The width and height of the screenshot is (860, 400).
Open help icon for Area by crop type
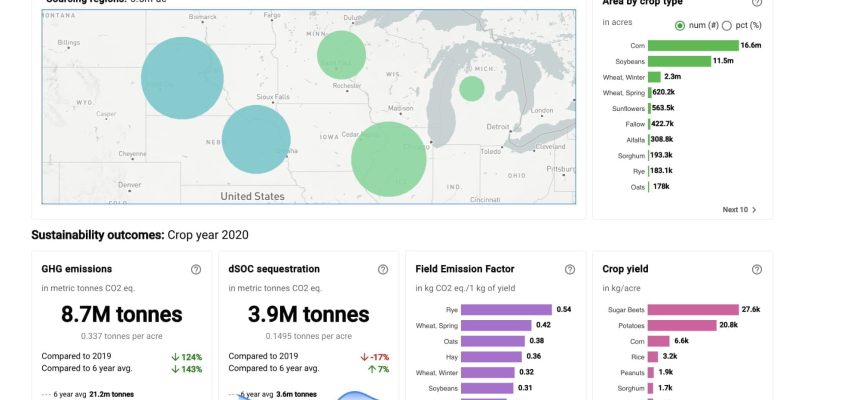coord(757,2)
